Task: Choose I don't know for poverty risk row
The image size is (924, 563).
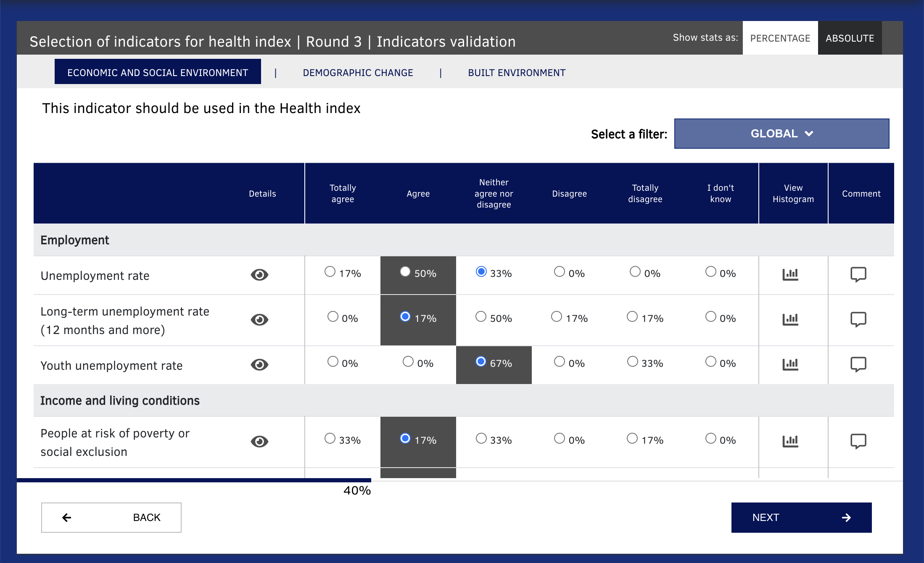Action: 711,438
